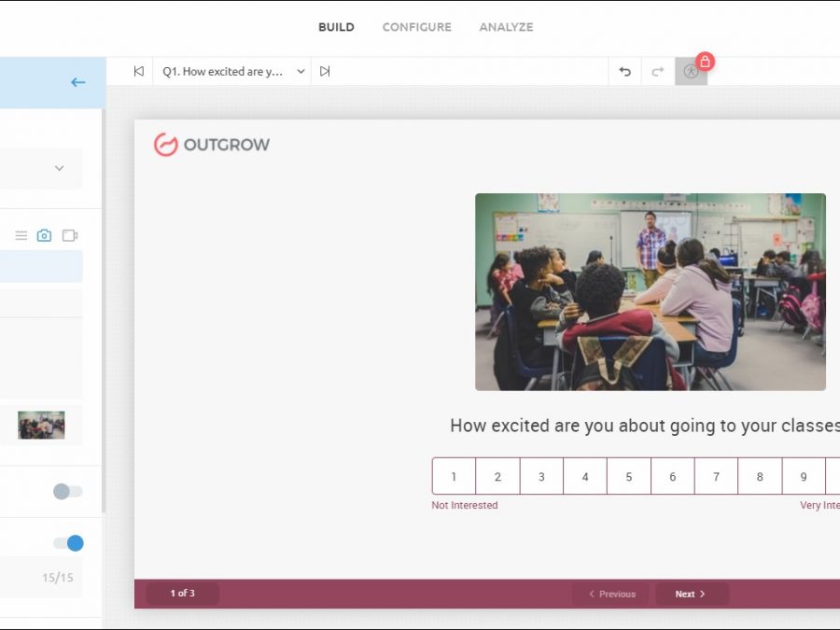This screenshot has width=840, height=630.
Task: Jump to the first question arrow
Action: click(138, 71)
